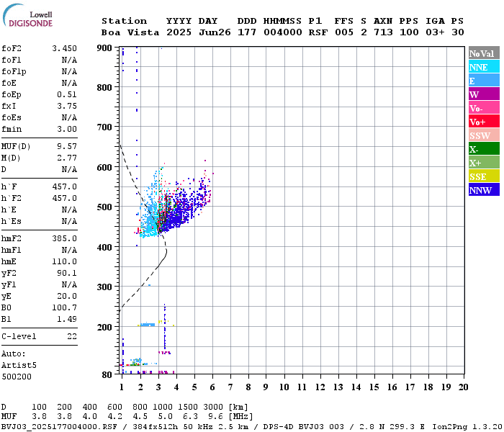The height and width of the screenshot is (432, 504).
Task: Click the 10 MHz frequency axis label
Action: coord(284,387)
